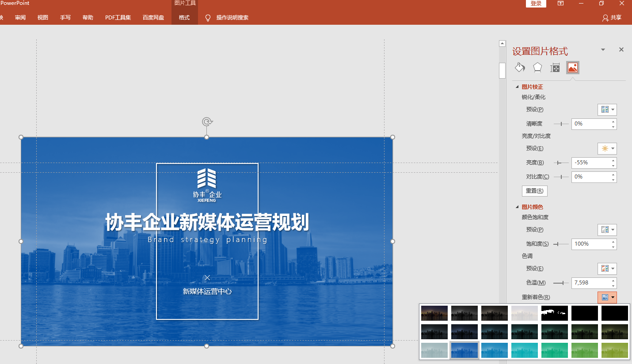Click the 对比度 slider
The image size is (632, 364).
pos(561,177)
